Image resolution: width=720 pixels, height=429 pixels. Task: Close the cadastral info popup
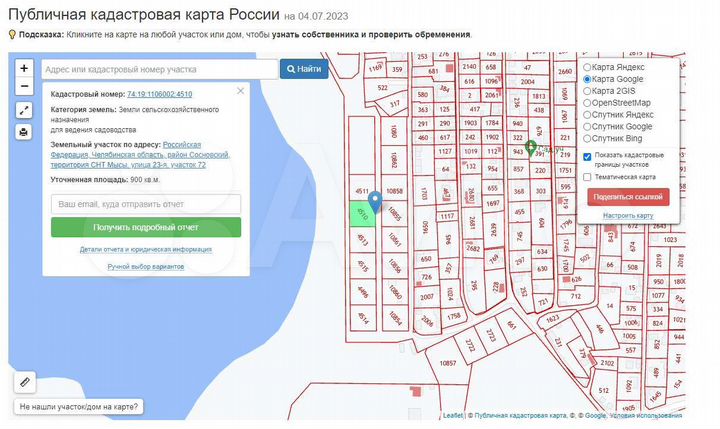pyautogui.click(x=241, y=91)
